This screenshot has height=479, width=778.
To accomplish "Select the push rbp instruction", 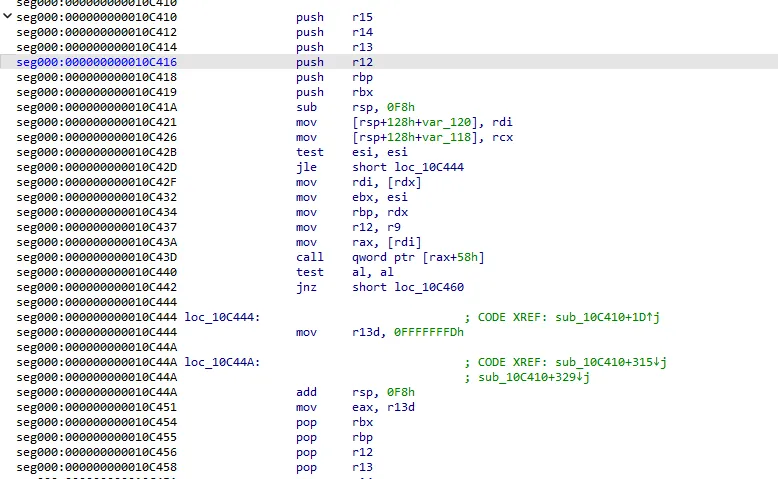I will [334, 77].
